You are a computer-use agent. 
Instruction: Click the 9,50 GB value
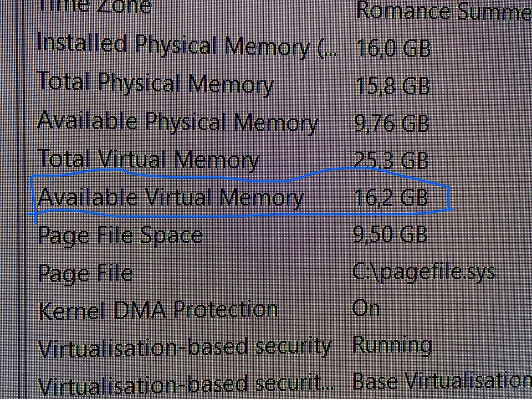[x=390, y=234]
